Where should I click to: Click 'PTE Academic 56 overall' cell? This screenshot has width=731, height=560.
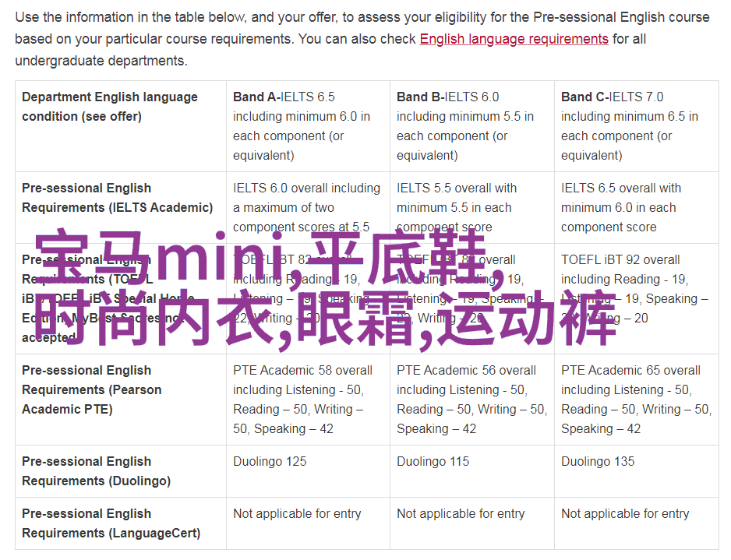(471, 400)
